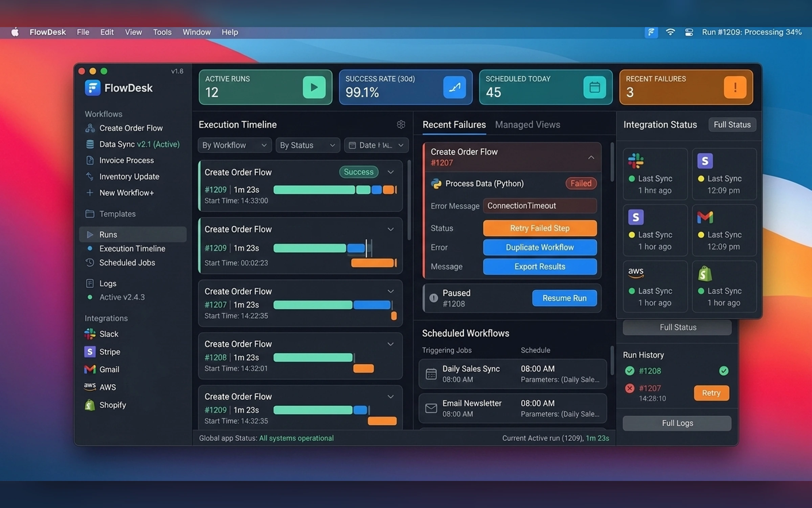Click the Success Rate trend chart icon

[x=454, y=87]
